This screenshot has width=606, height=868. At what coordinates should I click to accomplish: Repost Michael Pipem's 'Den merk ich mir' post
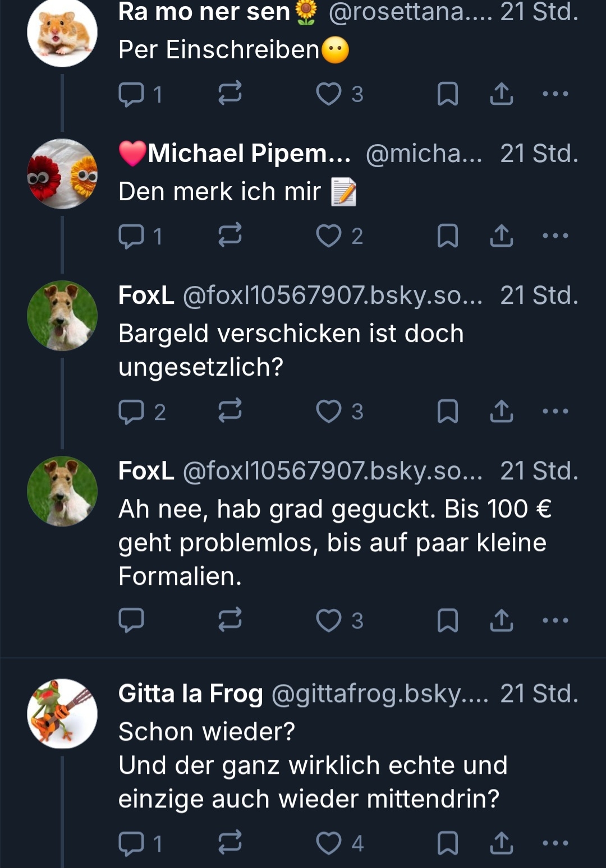click(229, 236)
